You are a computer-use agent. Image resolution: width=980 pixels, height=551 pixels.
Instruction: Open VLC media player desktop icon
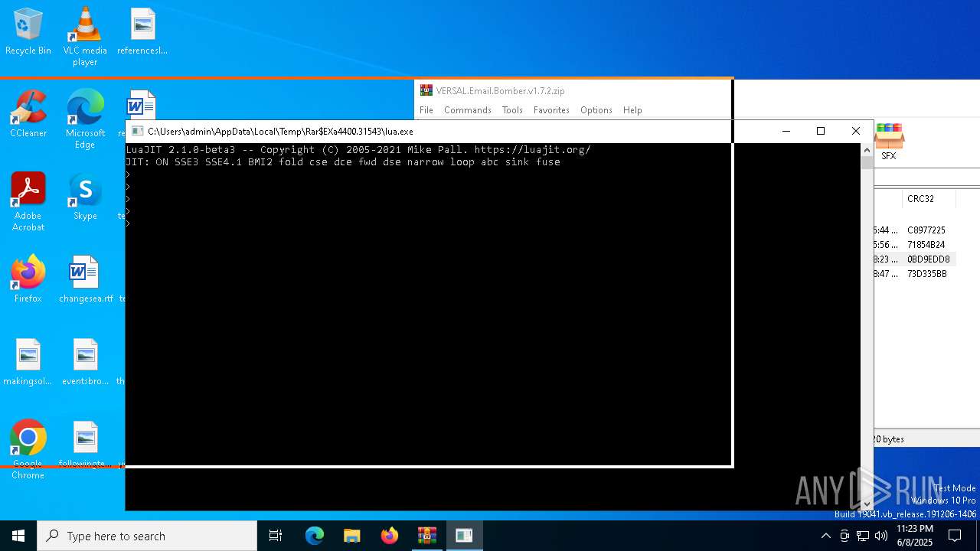85,37
